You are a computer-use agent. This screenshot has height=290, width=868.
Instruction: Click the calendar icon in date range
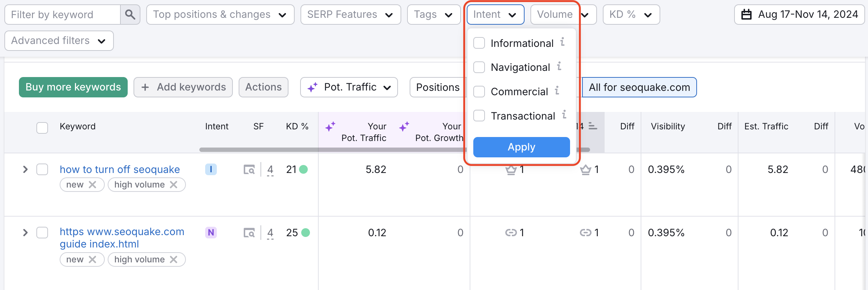746,15
